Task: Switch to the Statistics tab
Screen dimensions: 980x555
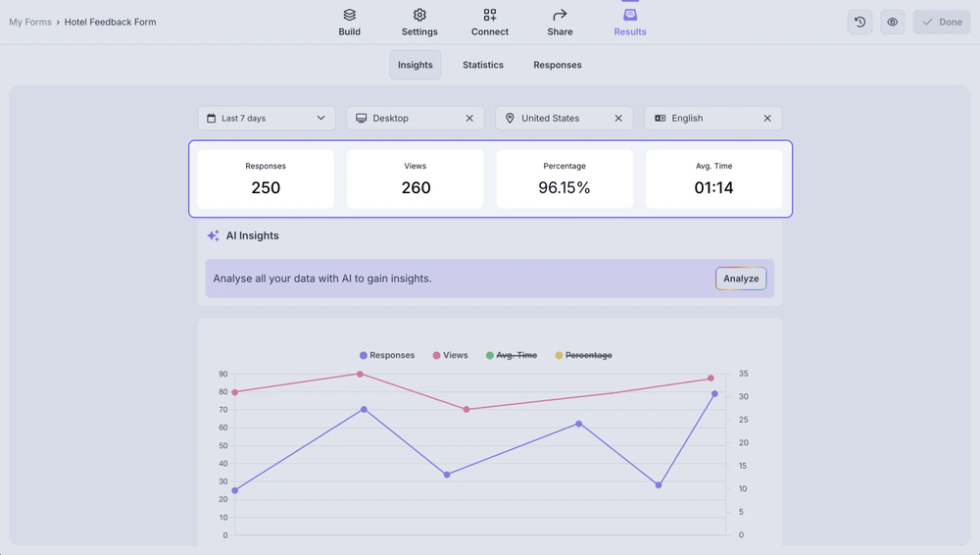Action: click(483, 65)
